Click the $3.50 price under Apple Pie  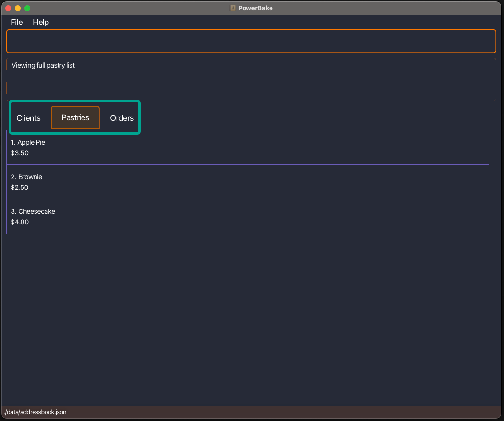pyautogui.click(x=20, y=152)
